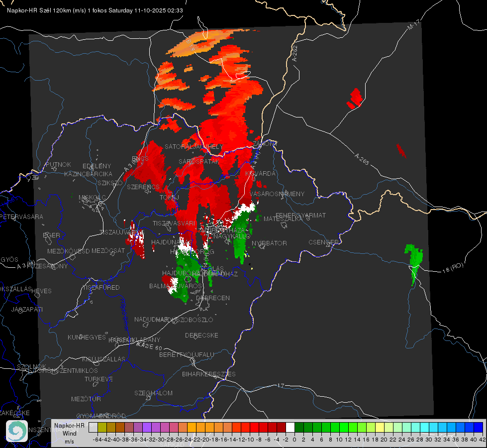Click the radar title text with timestamp 02:33
Screen dimensions: 487x448
click(x=95, y=10)
